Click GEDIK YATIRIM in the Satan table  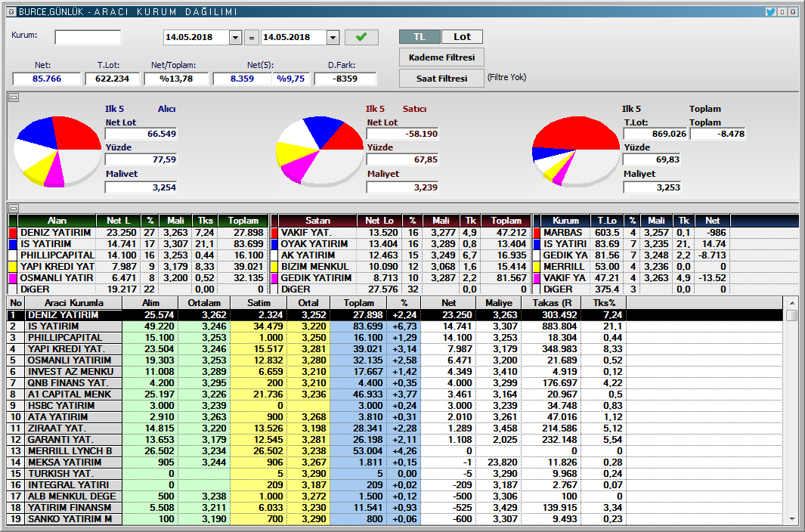tap(316, 278)
